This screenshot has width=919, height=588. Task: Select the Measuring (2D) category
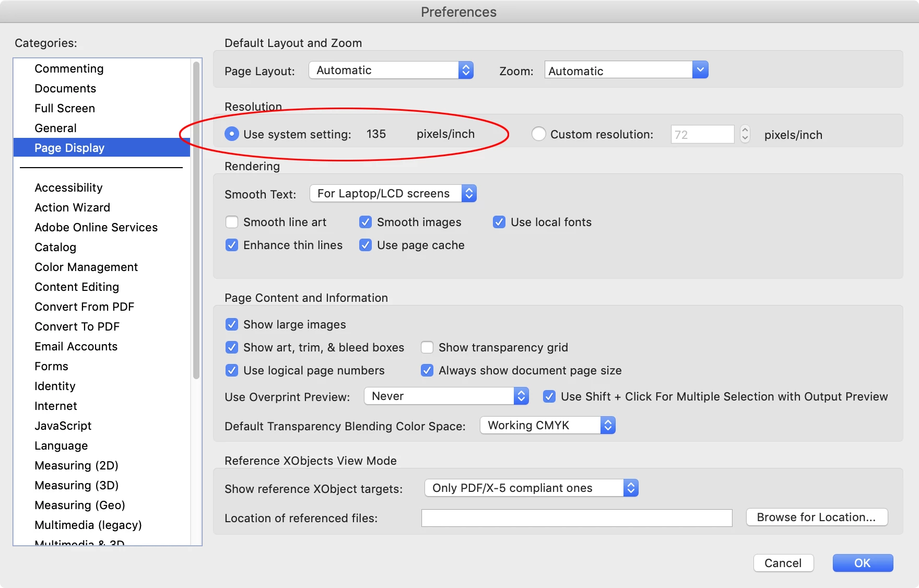click(102, 465)
